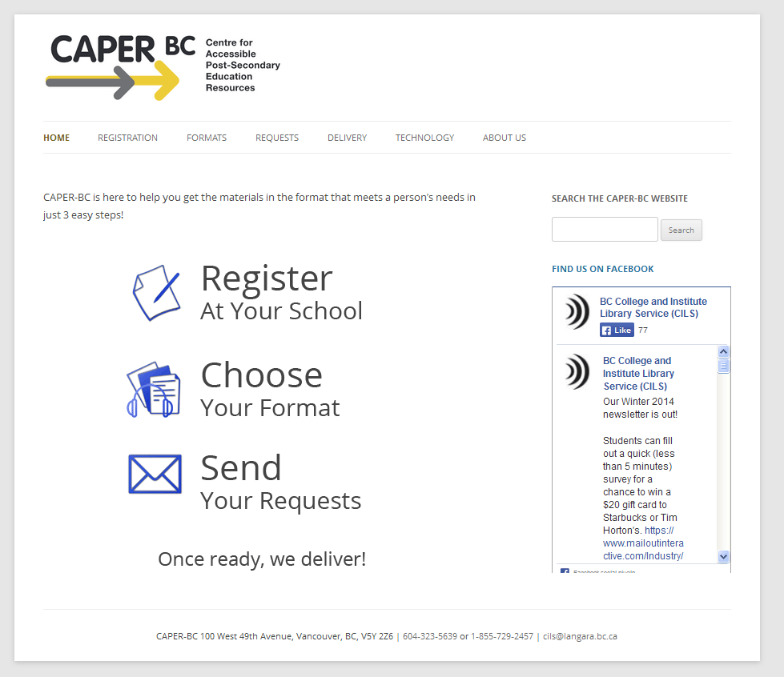Click the Send envelope icon
The height and width of the screenshot is (677, 784).
[155, 474]
